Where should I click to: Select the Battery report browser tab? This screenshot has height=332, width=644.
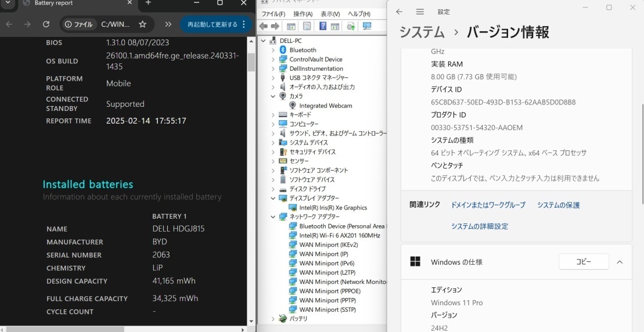77,3
